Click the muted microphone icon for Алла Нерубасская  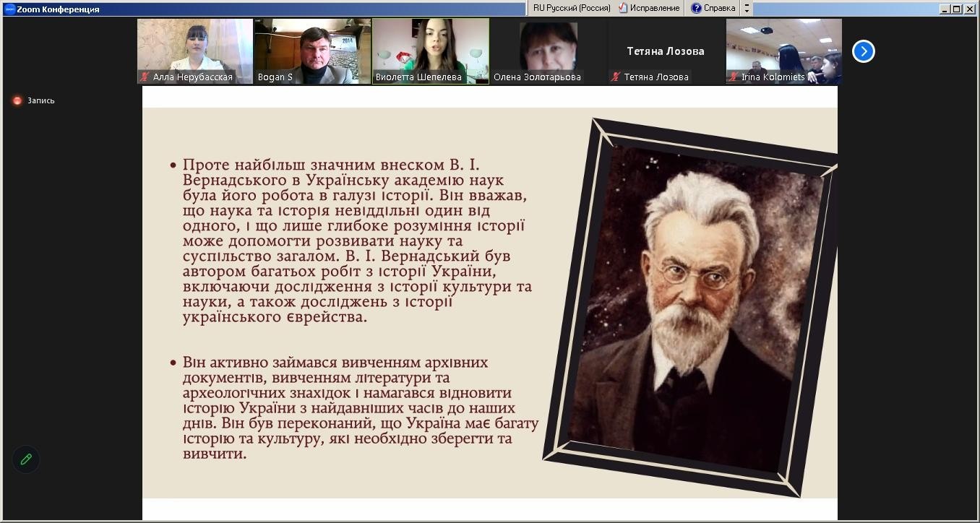point(145,77)
